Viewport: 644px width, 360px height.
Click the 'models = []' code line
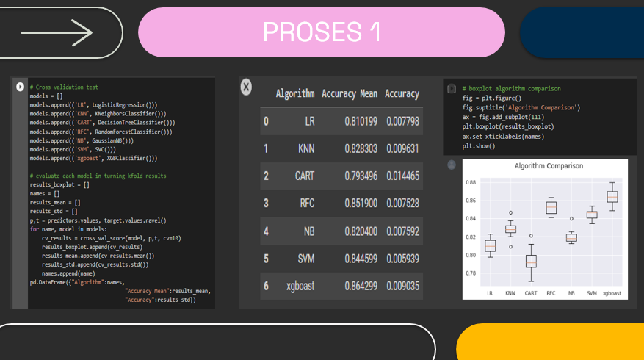[x=46, y=96]
